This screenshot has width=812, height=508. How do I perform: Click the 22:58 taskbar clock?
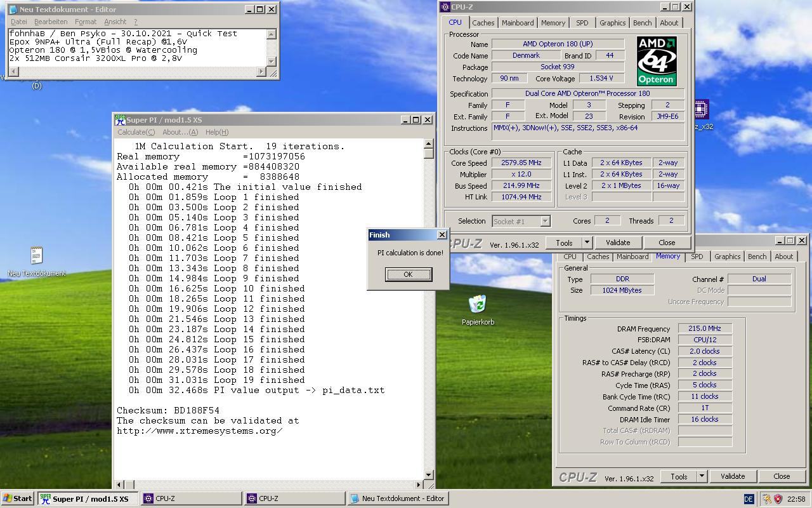(796, 499)
